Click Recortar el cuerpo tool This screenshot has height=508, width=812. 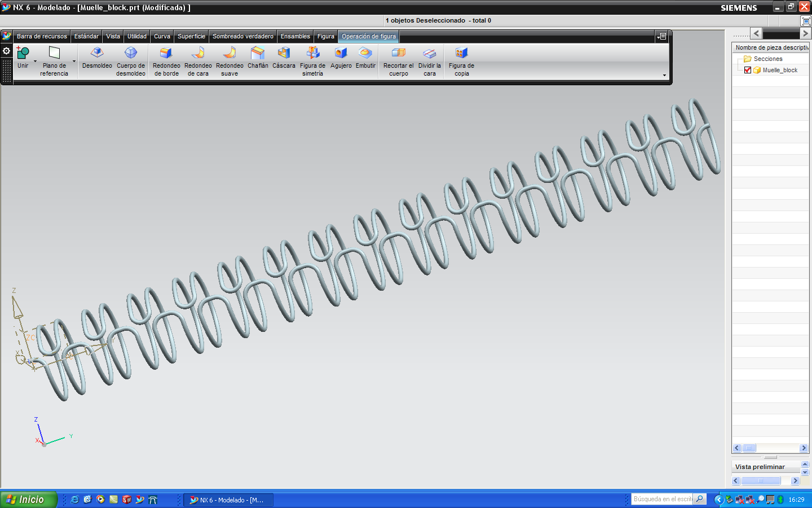(399, 61)
